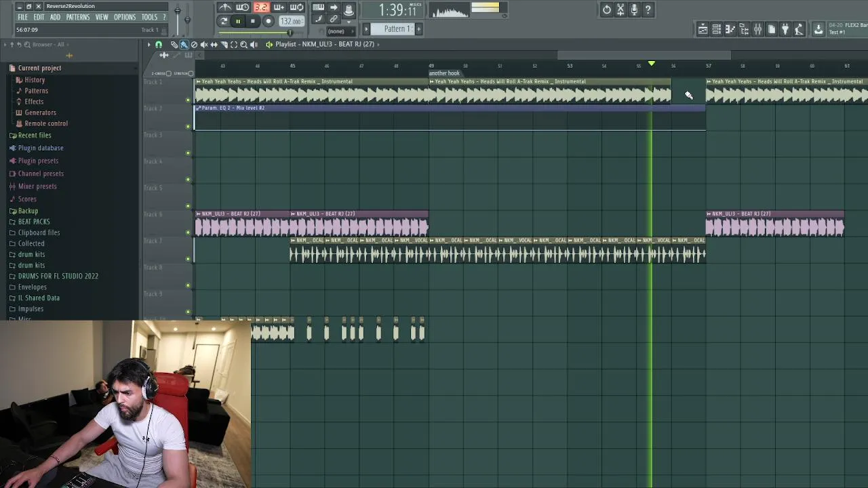Select the Draw pencil tool in playlist
Screen dimensions: 868x488
coord(174,44)
